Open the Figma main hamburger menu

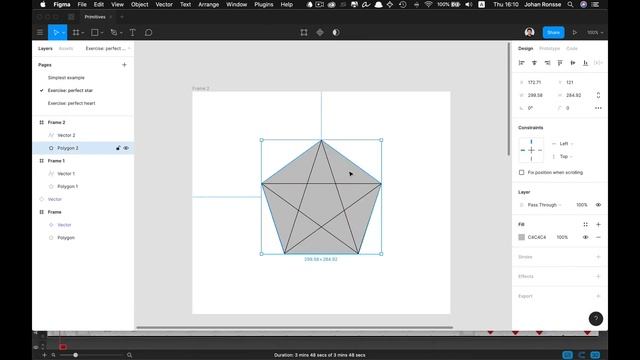coord(40,32)
